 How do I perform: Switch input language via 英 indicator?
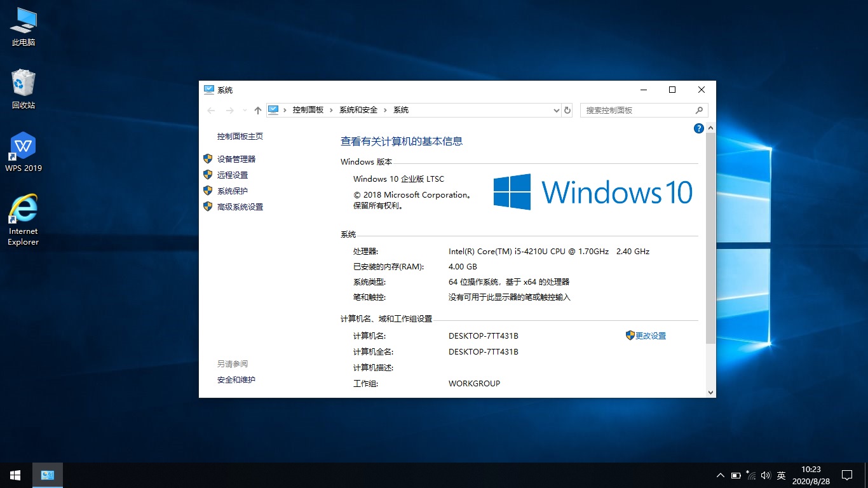[x=782, y=475]
